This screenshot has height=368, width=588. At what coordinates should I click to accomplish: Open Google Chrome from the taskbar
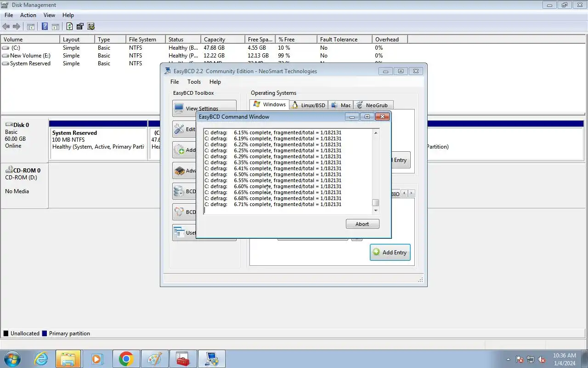pos(126,359)
